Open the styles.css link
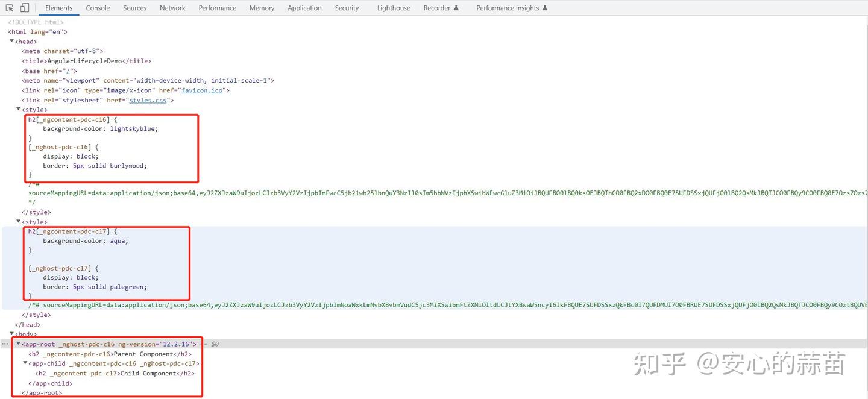Image resolution: width=868 pixels, height=399 pixels. (148, 100)
